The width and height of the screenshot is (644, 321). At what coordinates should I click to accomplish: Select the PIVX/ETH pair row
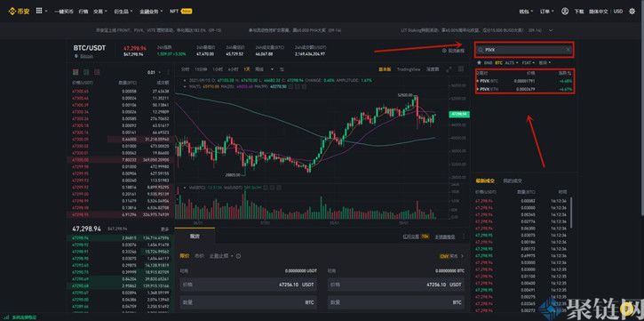coord(524,89)
